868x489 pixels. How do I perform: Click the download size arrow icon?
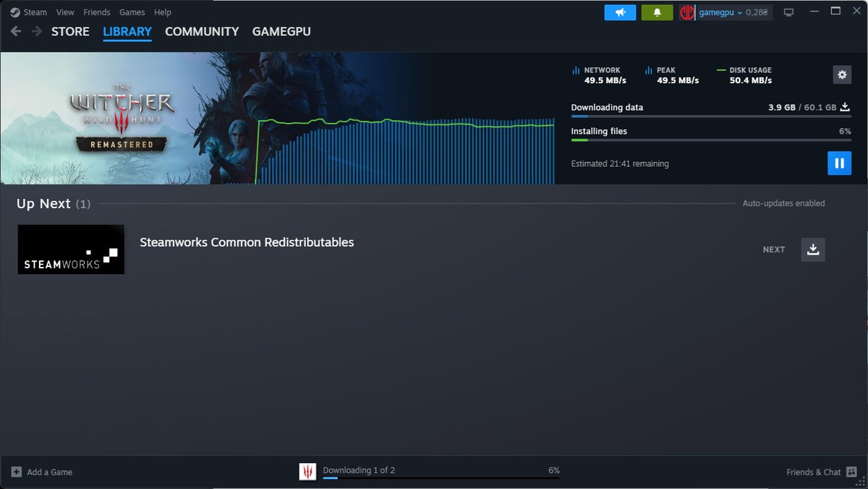tap(845, 107)
